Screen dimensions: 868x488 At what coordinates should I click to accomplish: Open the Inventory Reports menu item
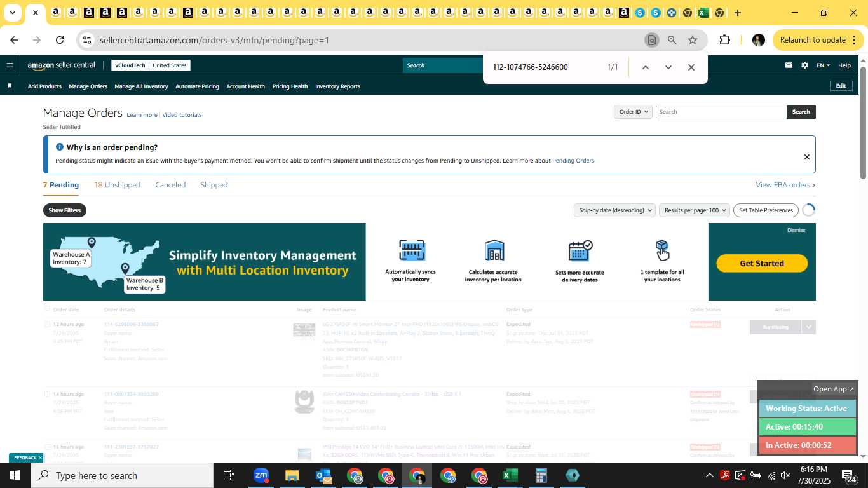(337, 86)
